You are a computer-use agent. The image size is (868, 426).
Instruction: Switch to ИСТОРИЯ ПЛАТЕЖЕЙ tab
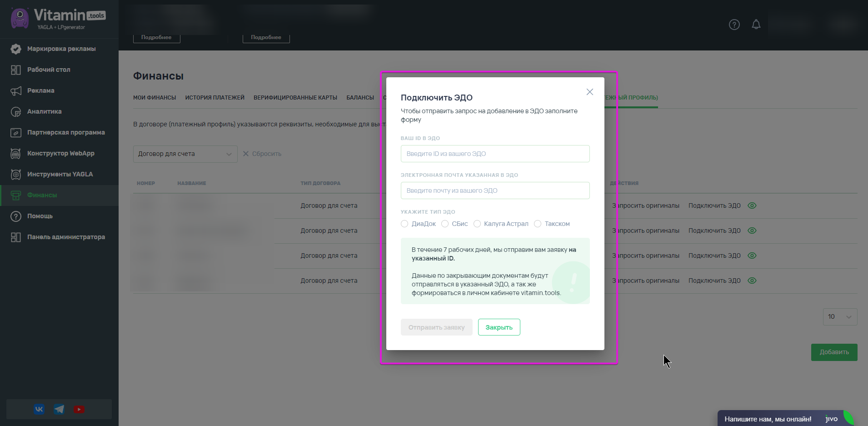pos(215,98)
